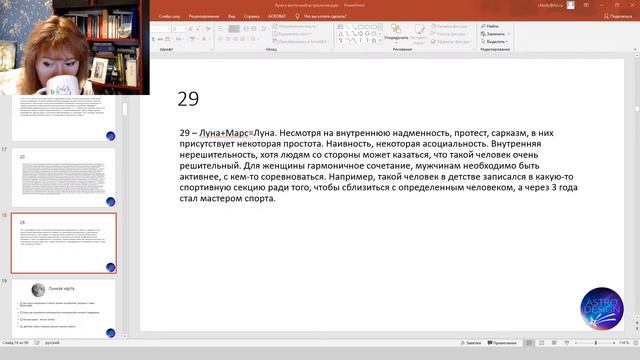This screenshot has width=640, height=360.
Task: Open the Заливка фигуры shape fill option
Action: click(451, 26)
